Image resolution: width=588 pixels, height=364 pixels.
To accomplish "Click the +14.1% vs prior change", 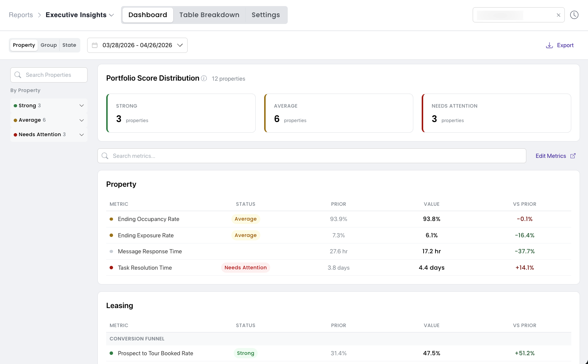I will tap(524, 268).
